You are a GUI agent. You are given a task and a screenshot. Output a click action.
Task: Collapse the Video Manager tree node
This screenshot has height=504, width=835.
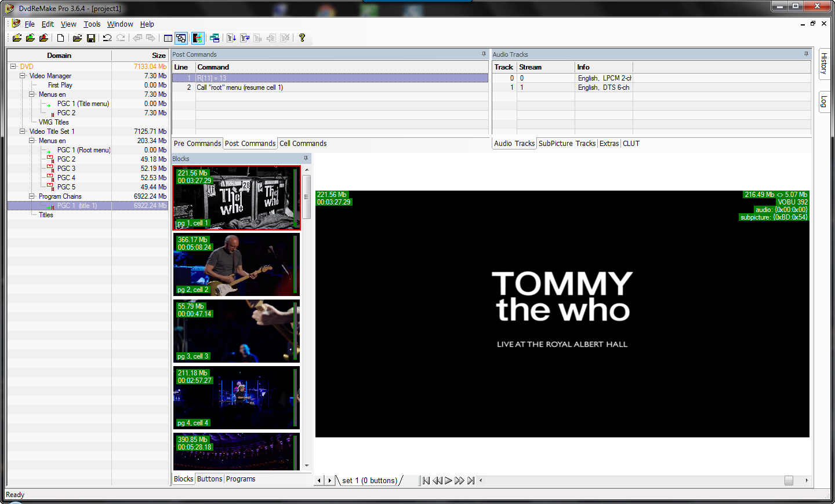[23, 76]
